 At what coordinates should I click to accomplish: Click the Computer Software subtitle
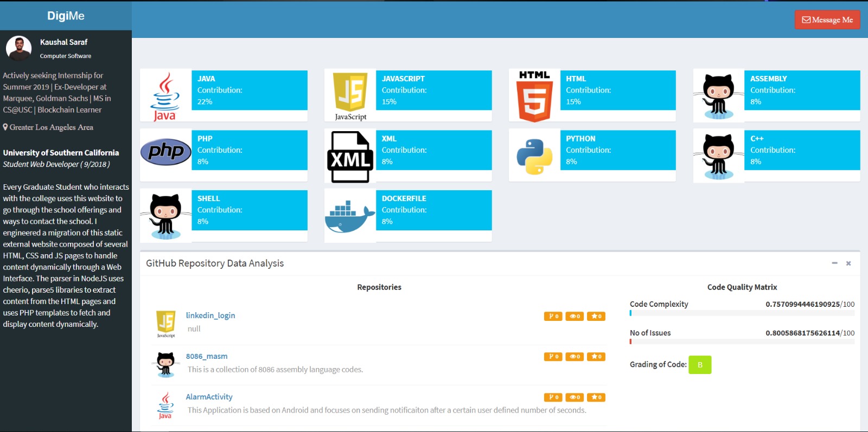click(66, 56)
